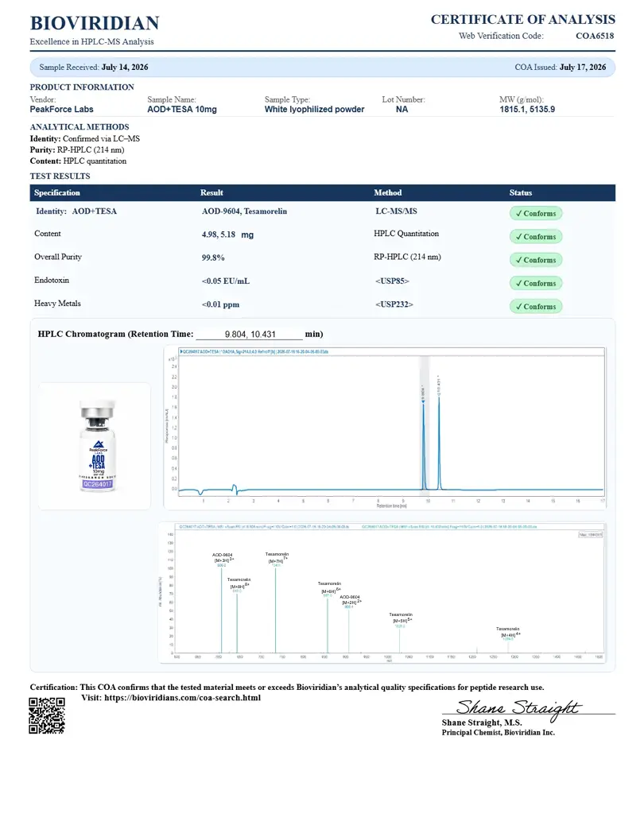Click the BIOVIRIDIAN logo heading
The height and width of the screenshot is (837, 644).
pyautogui.click(x=95, y=24)
